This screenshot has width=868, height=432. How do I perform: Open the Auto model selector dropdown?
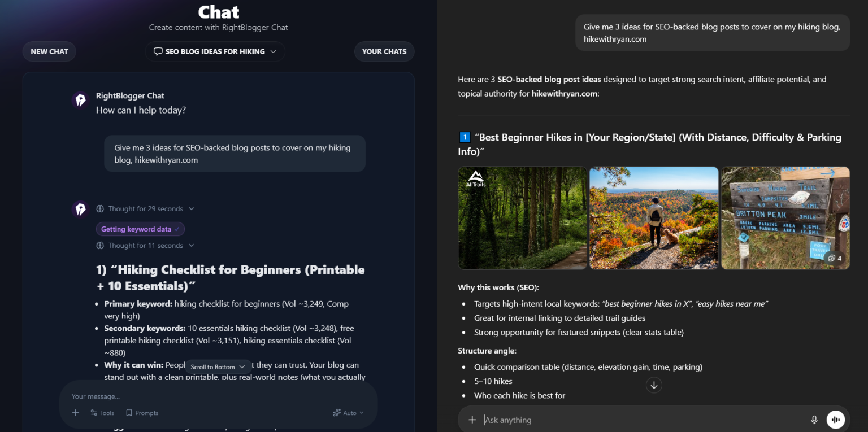tap(349, 413)
